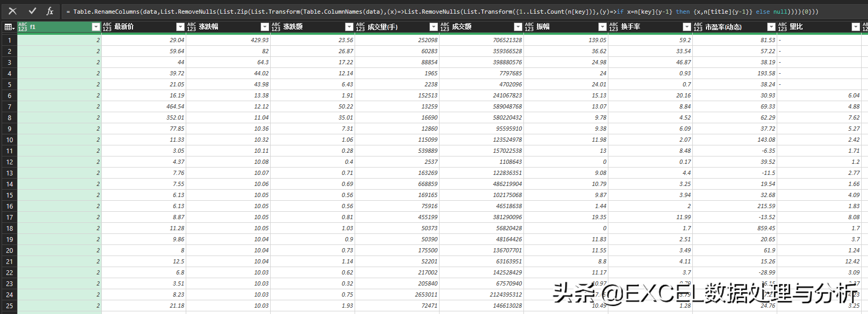Click the cell with value 589048768
This screenshot has height=314, width=868.
[x=481, y=106]
